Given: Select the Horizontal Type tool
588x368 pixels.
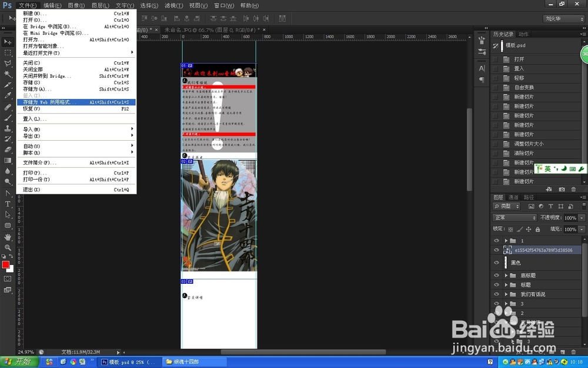Looking at the screenshot, I should 8,204.
